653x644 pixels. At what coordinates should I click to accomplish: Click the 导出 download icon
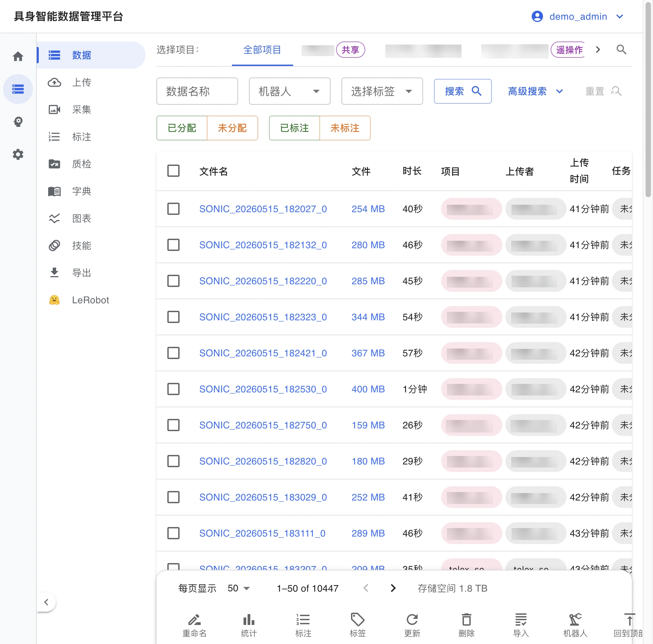pos(54,273)
